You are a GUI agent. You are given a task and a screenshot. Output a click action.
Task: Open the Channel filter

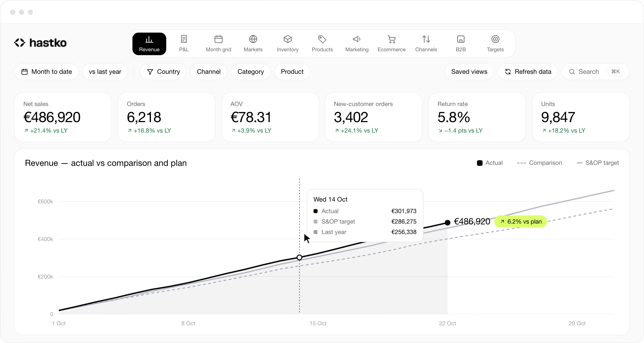tap(208, 72)
